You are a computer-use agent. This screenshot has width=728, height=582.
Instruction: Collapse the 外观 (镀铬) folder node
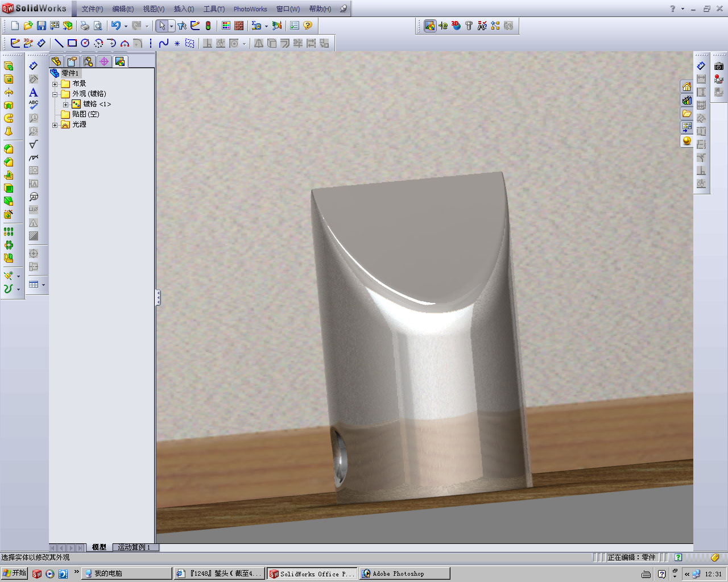coord(55,94)
